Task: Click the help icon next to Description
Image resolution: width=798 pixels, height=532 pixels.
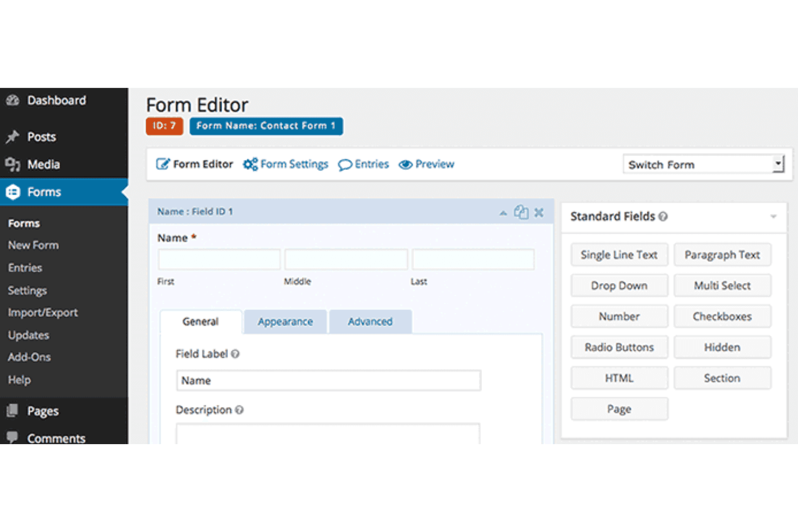Action: click(239, 410)
